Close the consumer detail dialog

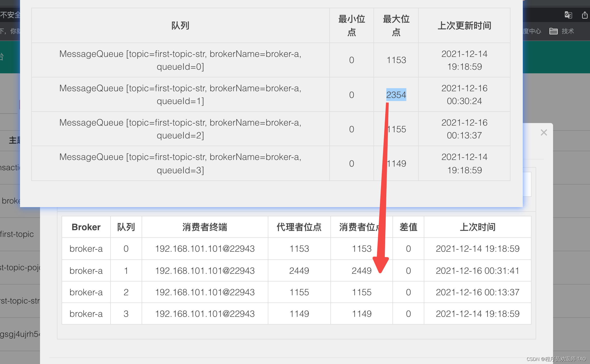(x=544, y=133)
